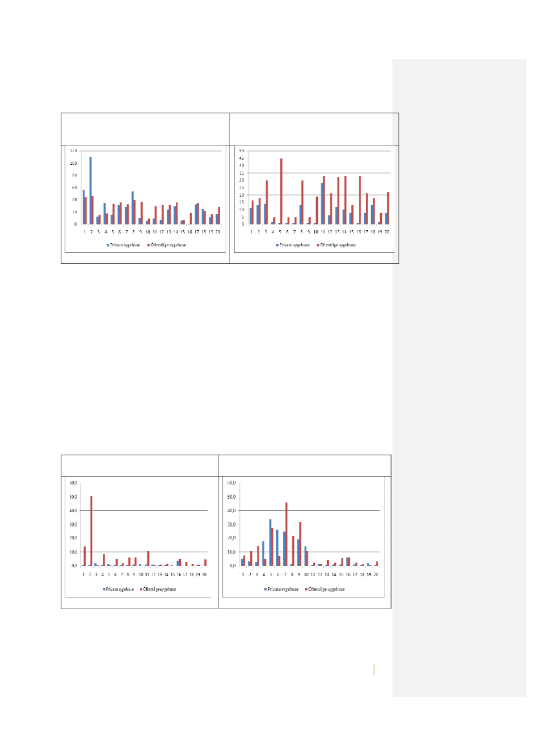Screen dimensions: 534x756
Task: Select tallest red bar at category 5, top-right chart
Action: coord(281,191)
